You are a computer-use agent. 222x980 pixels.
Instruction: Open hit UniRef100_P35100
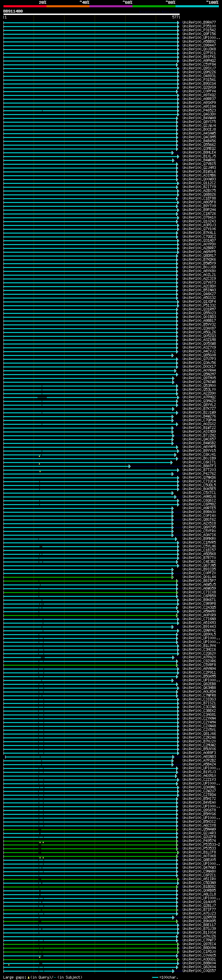199,26
